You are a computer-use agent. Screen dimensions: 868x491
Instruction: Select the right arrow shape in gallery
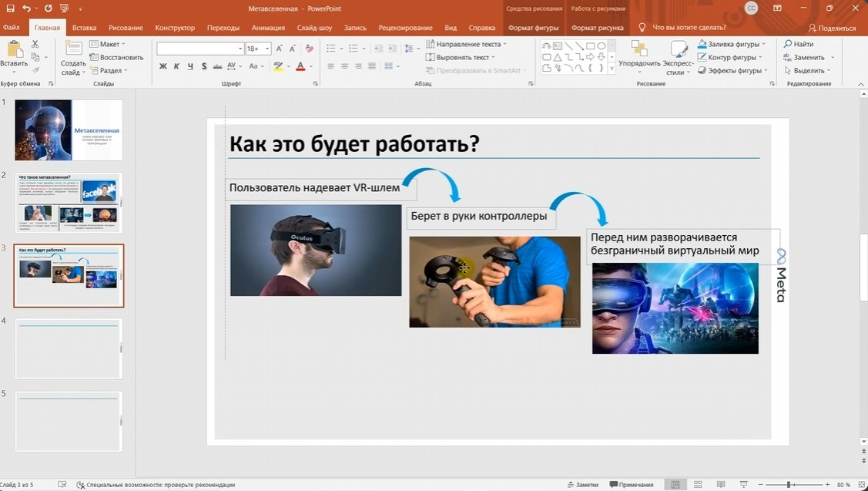[x=590, y=57]
